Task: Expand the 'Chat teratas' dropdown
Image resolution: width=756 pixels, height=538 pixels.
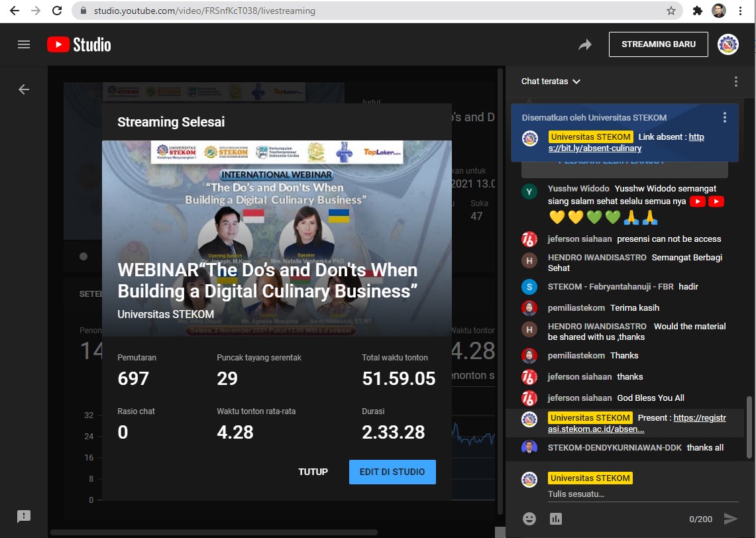Action: (551, 81)
